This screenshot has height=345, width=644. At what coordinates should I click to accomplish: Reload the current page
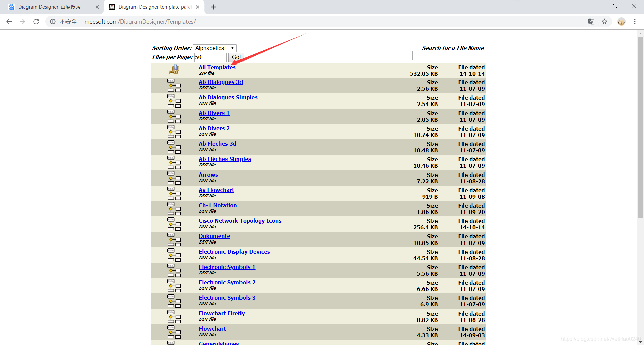tap(36, 22)
